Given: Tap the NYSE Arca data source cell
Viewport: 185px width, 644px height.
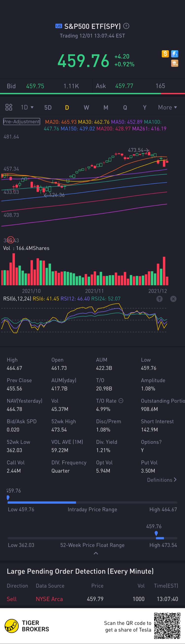Looking at the screenshot, I should click(49, 599).
